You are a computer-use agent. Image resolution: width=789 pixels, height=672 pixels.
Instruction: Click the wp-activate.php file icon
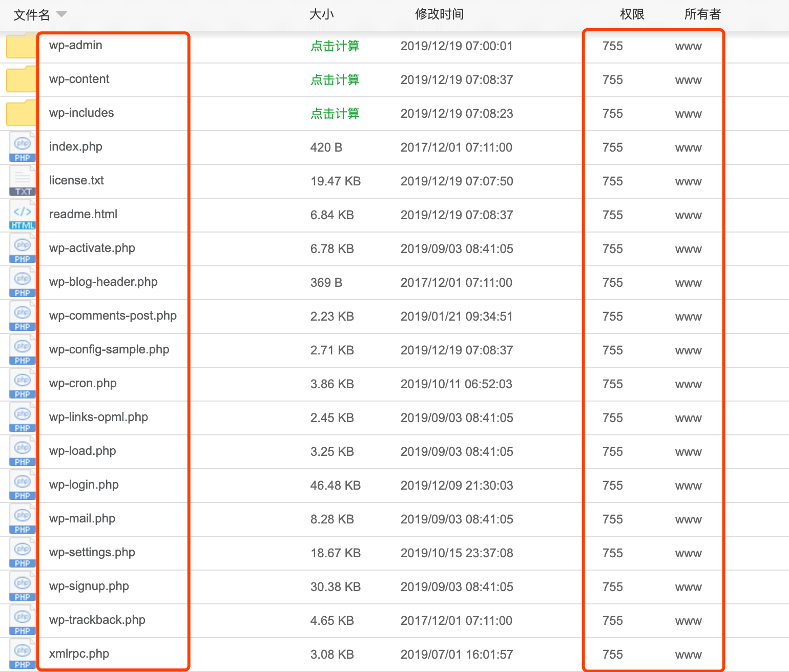[23, 249]
